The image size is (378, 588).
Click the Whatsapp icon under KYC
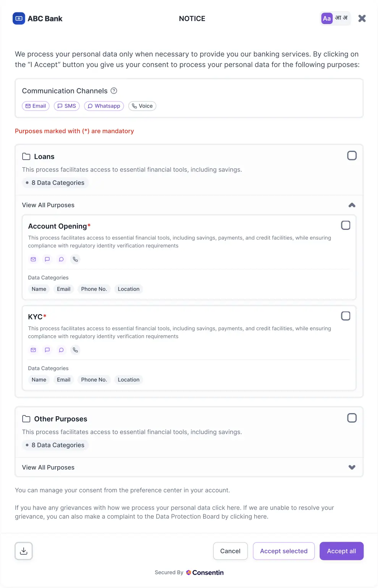(x=61, y=350)
